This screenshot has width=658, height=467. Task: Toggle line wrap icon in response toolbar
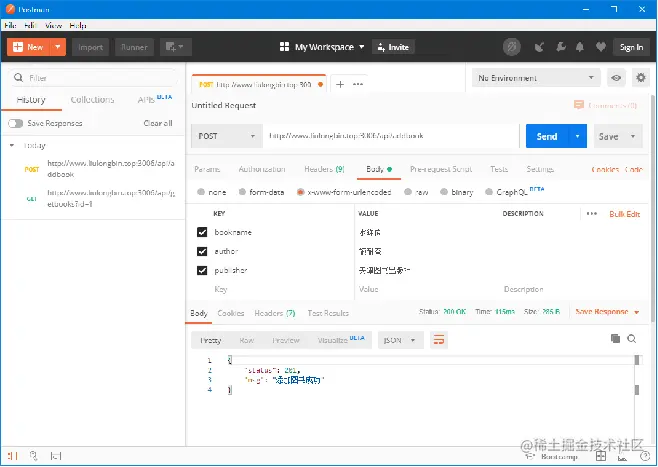point(439,340)
